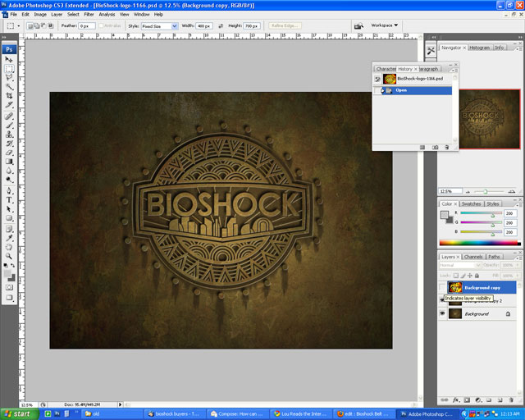Select the Hand tool
This screenshot has width=525, height=420.
(9, 247)
